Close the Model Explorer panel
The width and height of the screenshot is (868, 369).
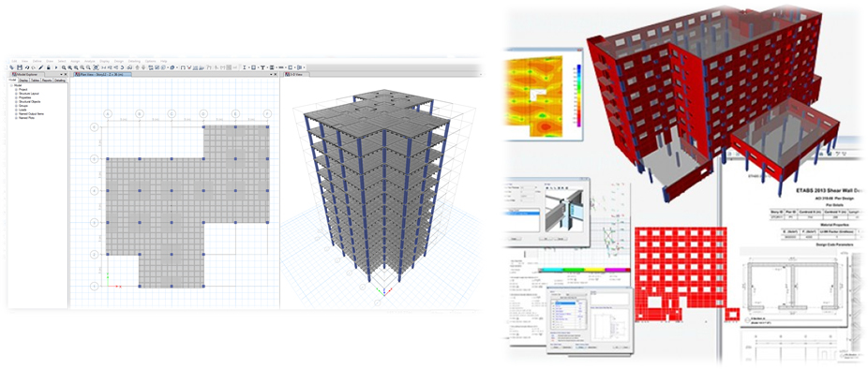[66, 74]
